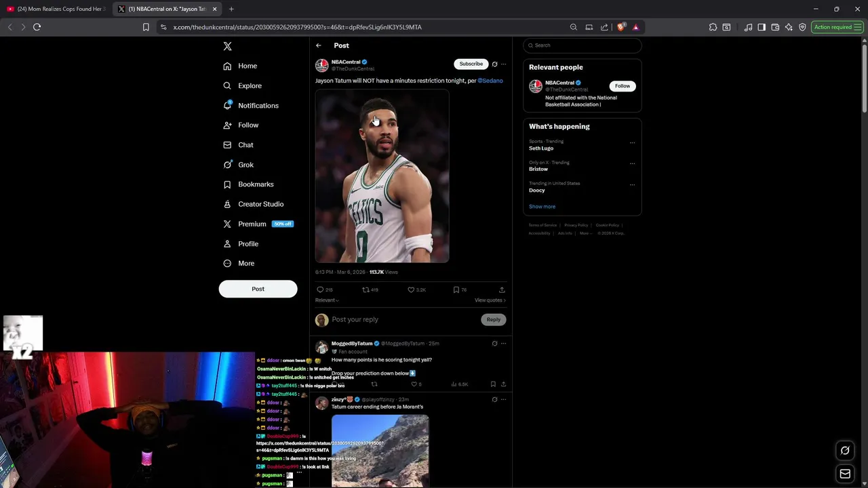868x488 pixels.
Task: Share the NBACentral post
Action: click(502, 289)
